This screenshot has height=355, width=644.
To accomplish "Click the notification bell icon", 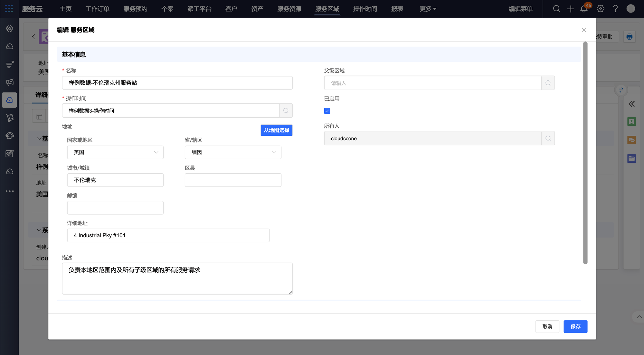I will click(x=584, y=9).
